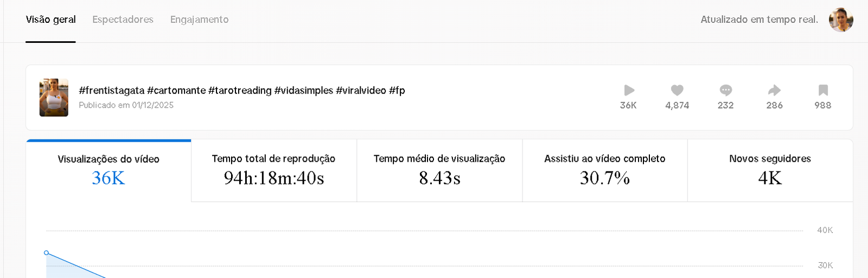Open the video thumbnail preview

click(x=54, y=98)
